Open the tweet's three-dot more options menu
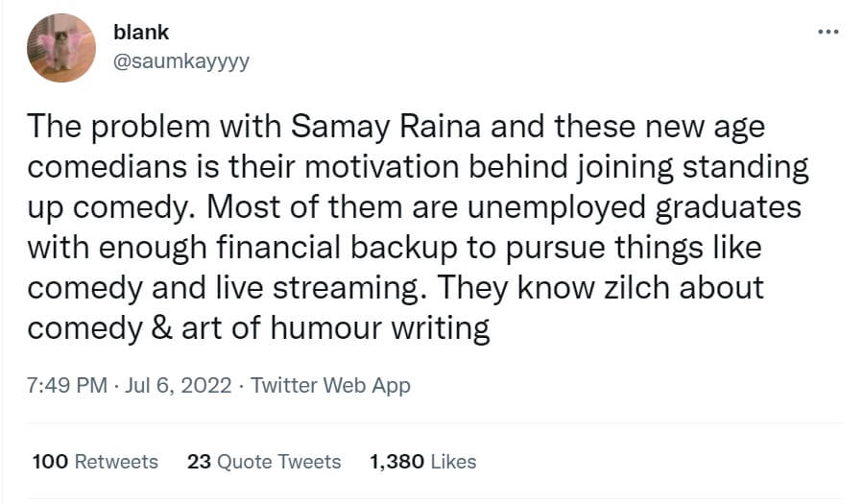This screenshot has height=504, width=863. 827,32
